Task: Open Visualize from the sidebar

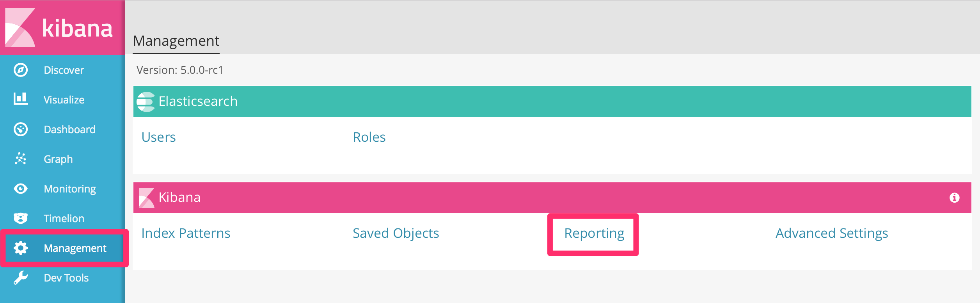Action: click(64, 100)
